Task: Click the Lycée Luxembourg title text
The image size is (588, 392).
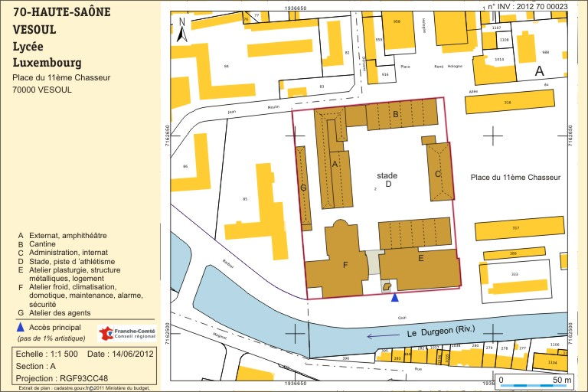Action: [47, 54]
